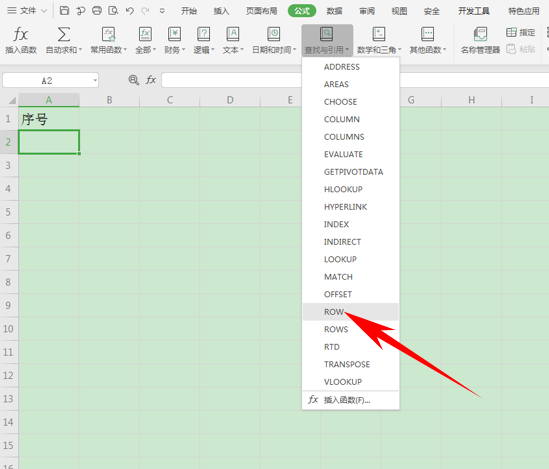Click the Text (文本) functions icon
The width and height of the screenshot is (549, 469).
232,34
